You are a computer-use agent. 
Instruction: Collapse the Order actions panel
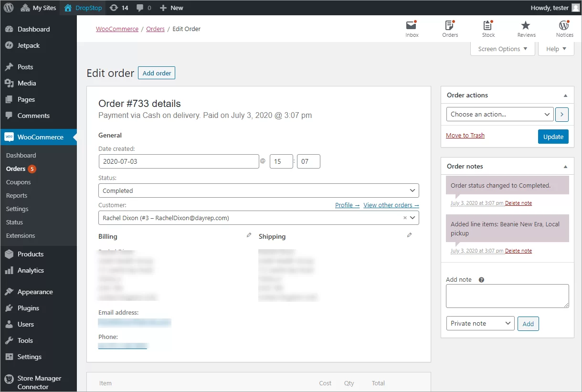[565, 95]
